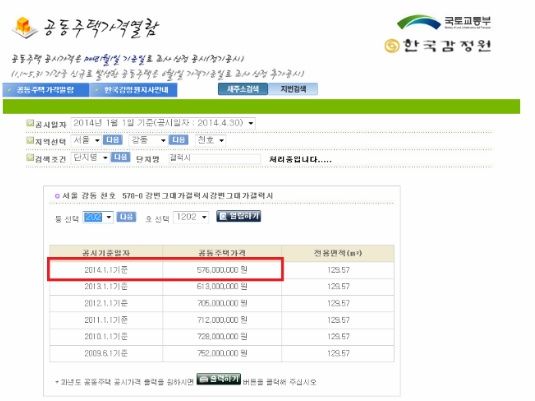Open the 강동 district dropdown
The height and width of the screenshot is (401, 535).
(148, 140)
